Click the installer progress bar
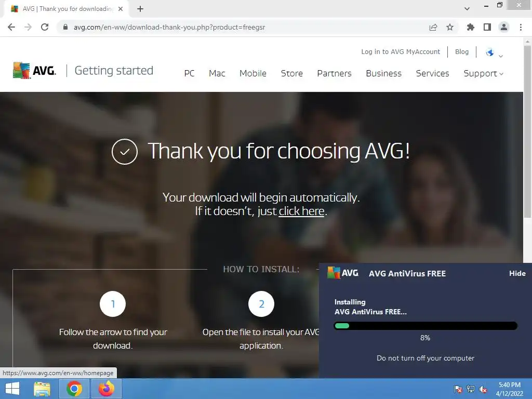 tap(425, 326)
